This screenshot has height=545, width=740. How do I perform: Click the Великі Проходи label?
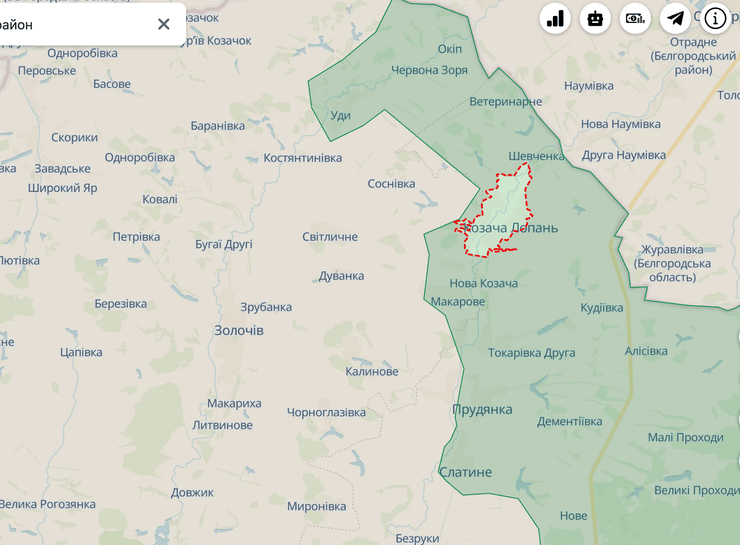[697, 490]
